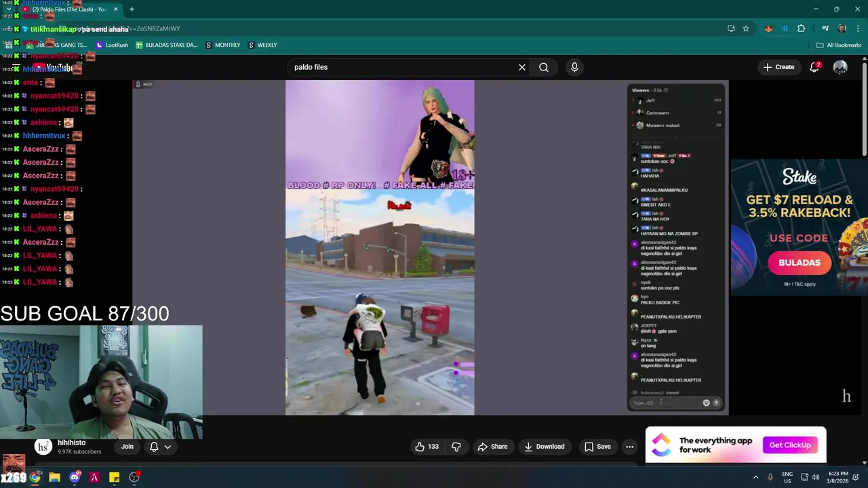This screenshot has width=868, height=488.
Task: Clear the YouTube search box
Action: (x=522, y=67)
